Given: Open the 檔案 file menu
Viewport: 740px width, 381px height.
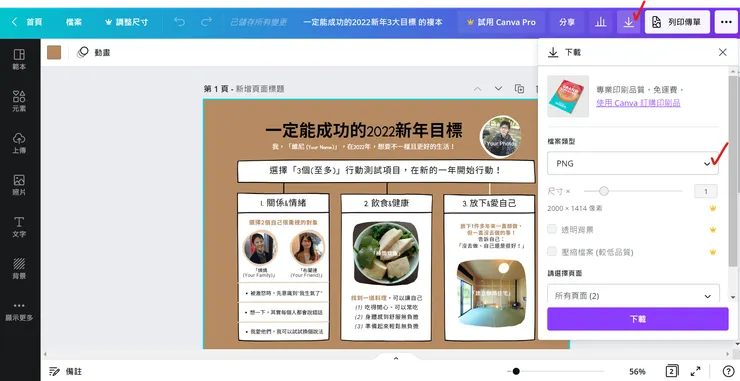Looking at the screenshot, I should tap(74, 22).
